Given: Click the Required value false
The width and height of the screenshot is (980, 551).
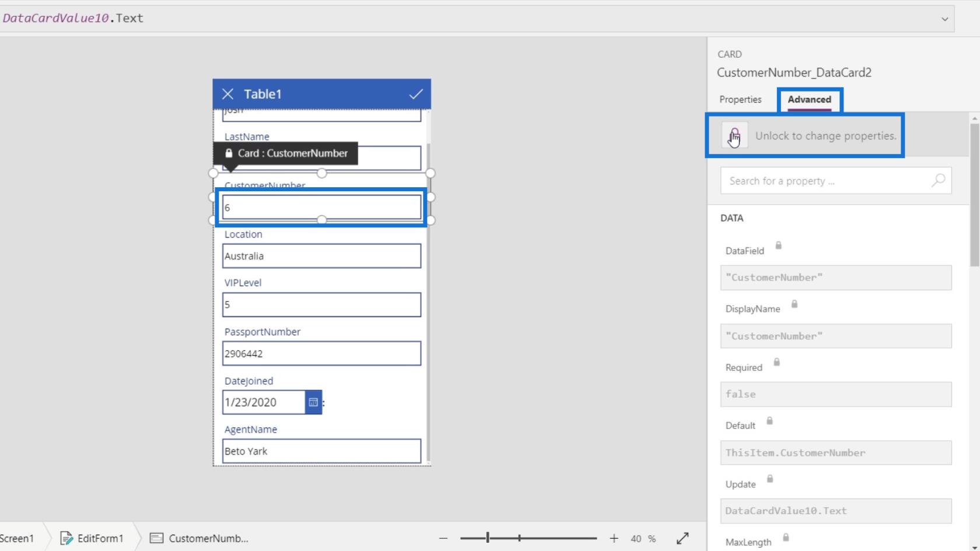Looking at the screenshot, I should click(836, 394).
